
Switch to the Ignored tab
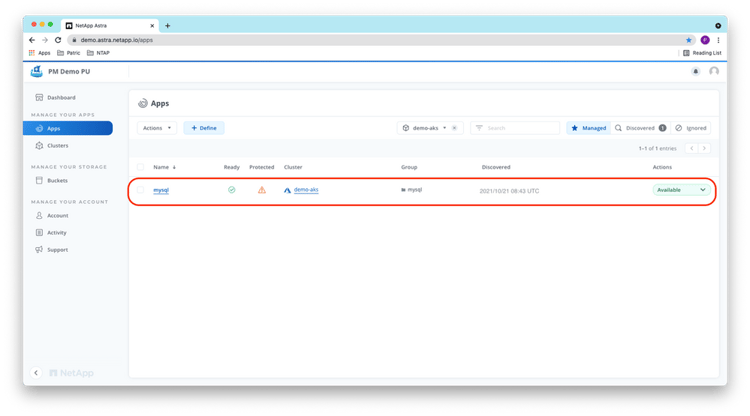click(x=691, y=128)
